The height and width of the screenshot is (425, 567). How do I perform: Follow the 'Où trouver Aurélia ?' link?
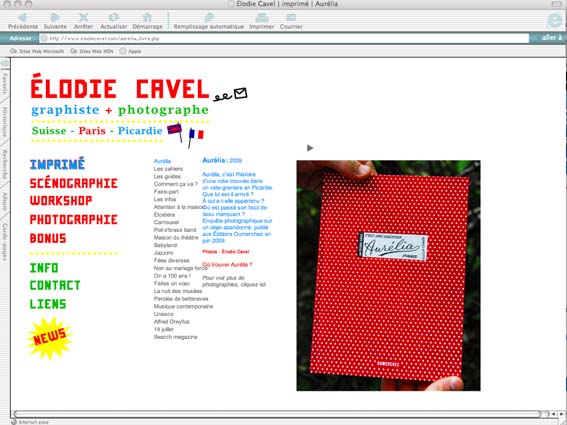coord(227,265)
